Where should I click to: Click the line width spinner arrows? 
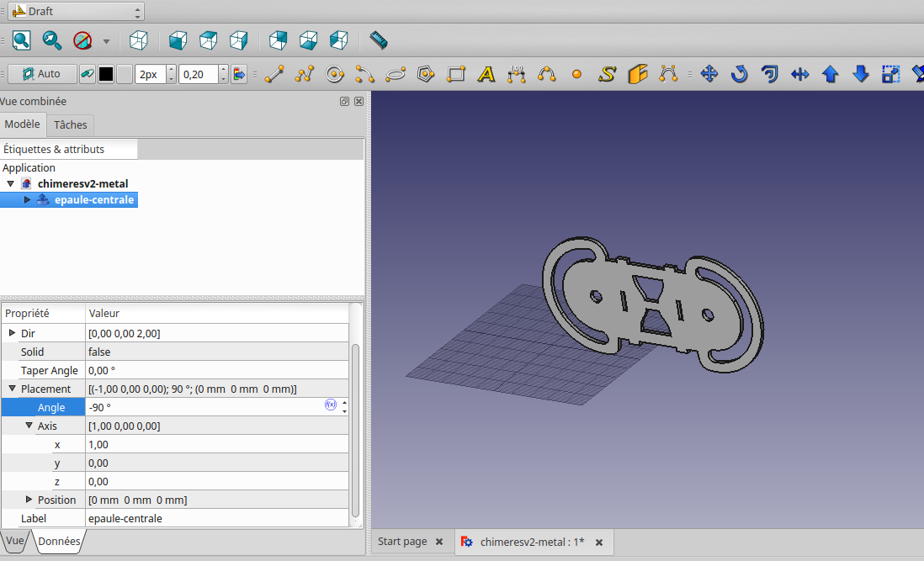tap(171, 74)
